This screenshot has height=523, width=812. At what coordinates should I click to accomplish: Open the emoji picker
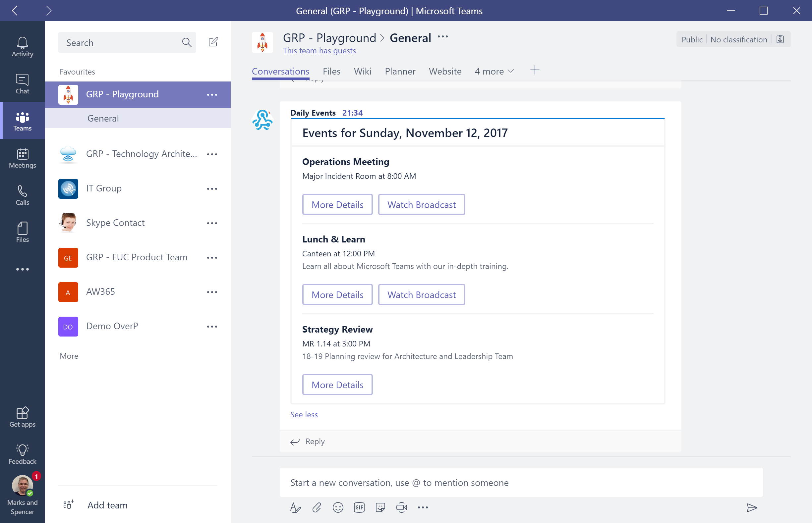click(x=338, y=507)
